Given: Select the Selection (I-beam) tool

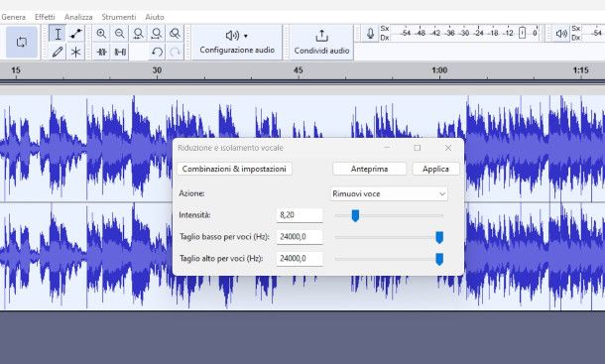Looking at the screenshot, I should pyautogui.click(x=58, y=34).
